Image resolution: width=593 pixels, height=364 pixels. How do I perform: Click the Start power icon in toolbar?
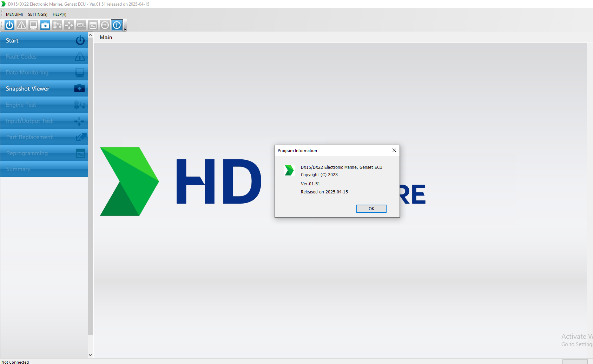(x=9, y=25)
